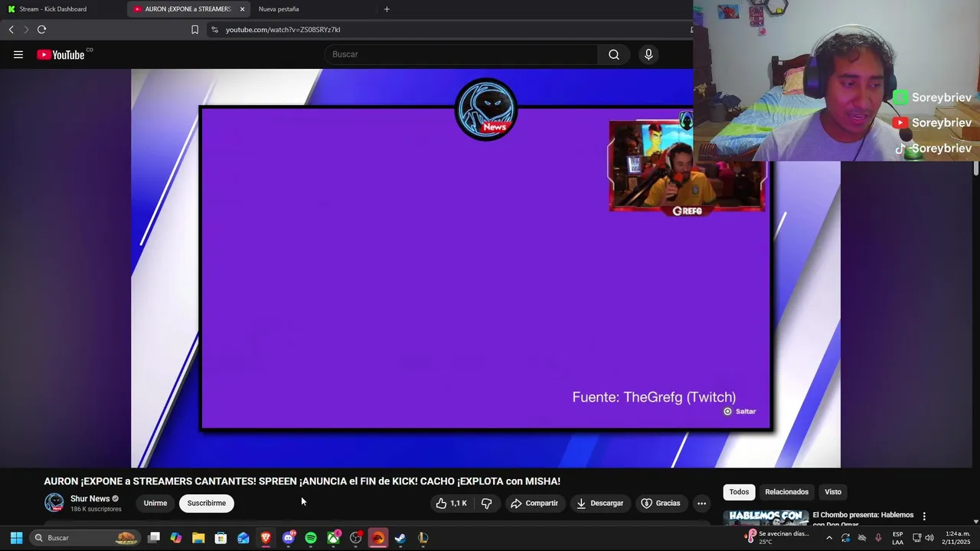This screenshot has width=980, height=551.
Task: Open network status tray icon
Action: 916,537
